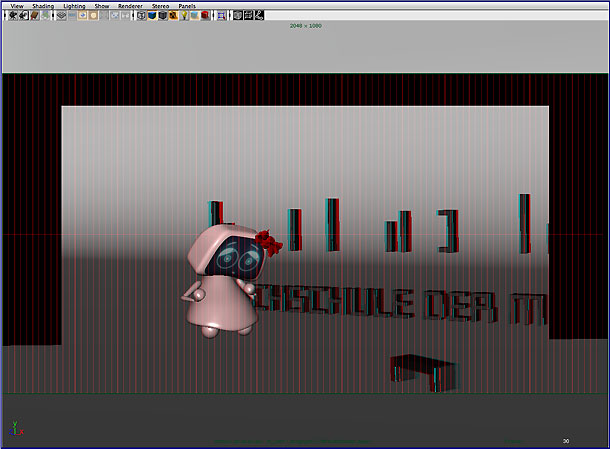Click the camera Bookmarks icon
This screenshot has width=610, height=449.
(34, 16)
